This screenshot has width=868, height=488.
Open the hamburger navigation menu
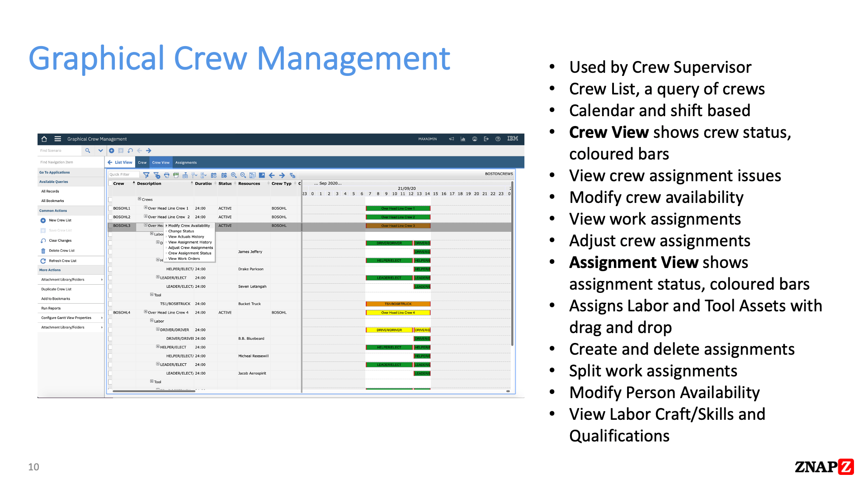tap(58, 139)
